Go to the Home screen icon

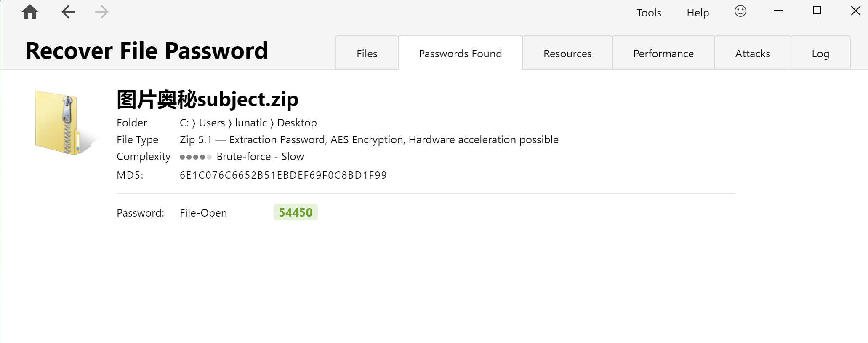pyautogui.click(x=30, y=12)
